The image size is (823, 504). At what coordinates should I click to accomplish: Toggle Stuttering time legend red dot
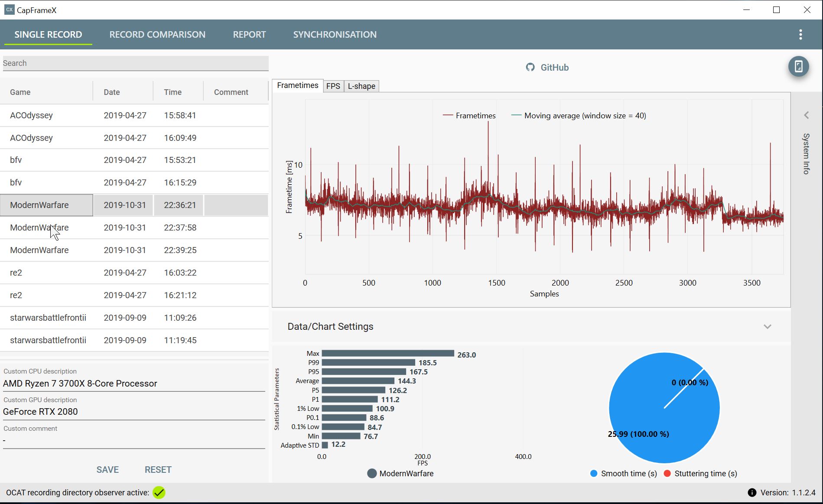[x=667, y=474]
